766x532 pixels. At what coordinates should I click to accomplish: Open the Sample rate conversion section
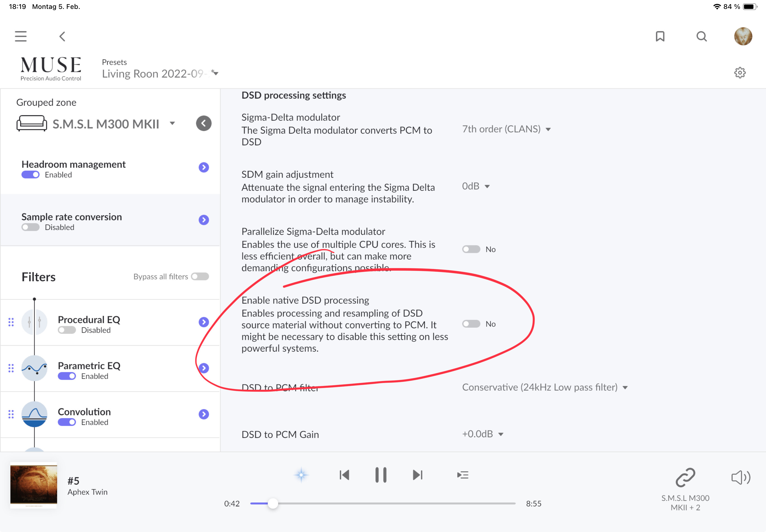[204, 220]
